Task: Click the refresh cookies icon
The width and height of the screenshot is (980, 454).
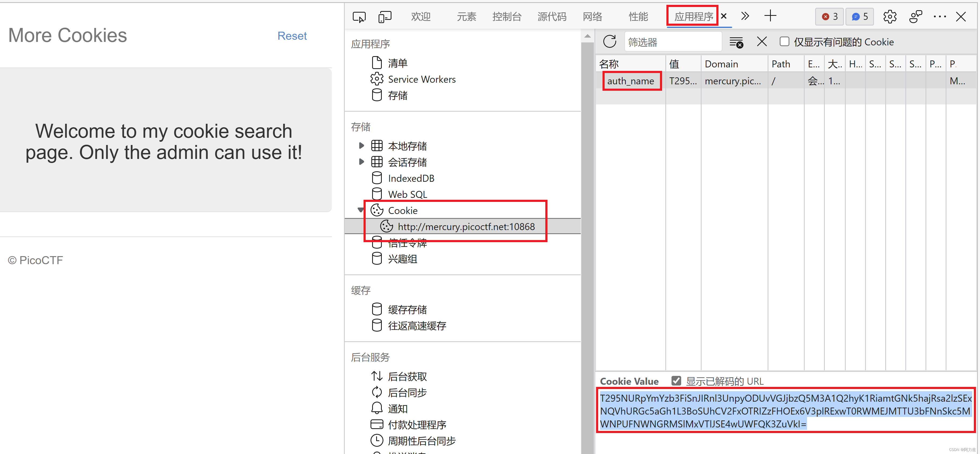Action: point(609,42)
